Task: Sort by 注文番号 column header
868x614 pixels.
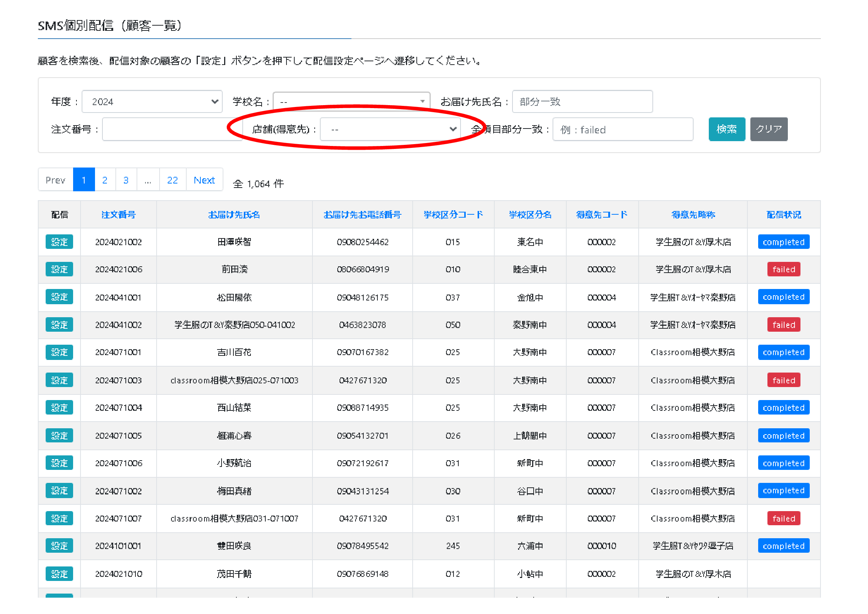Action: tap(118, 215)
